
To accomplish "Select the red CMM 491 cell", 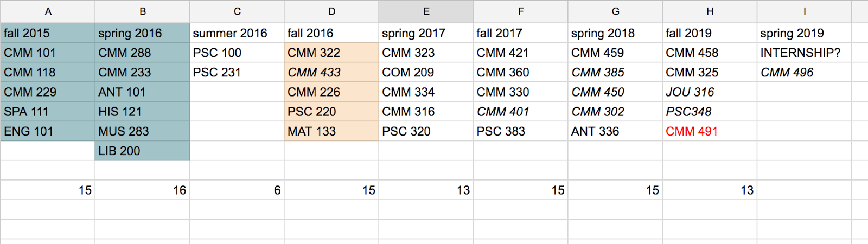I will coord(710,131).
